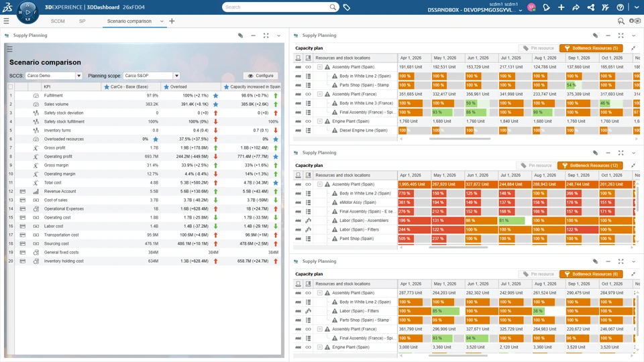Screen dimensions: 644x362
Task: Collapse the top bar chevron
Action: (x=637, y=7)
